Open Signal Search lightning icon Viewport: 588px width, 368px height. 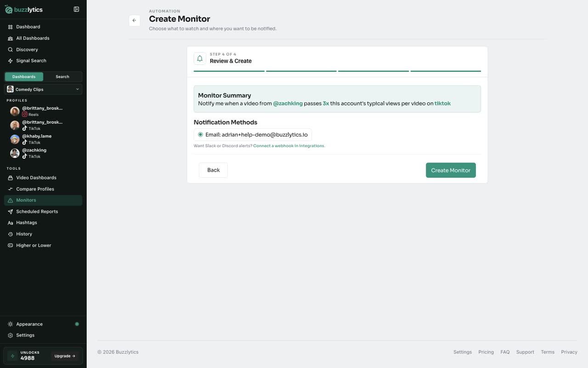tap(10, 61)
